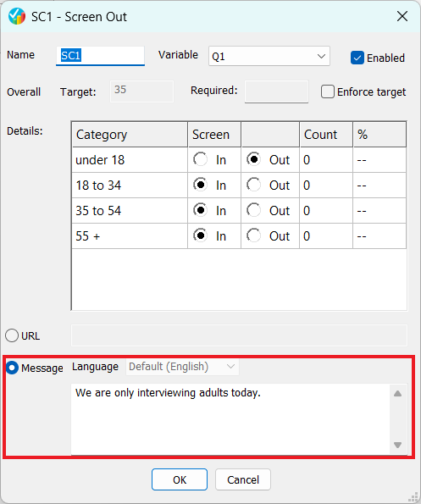The height and width of the screenshot is (504, 421).
Task: Click the dialog resize grip corner
Action: [413, 496]
